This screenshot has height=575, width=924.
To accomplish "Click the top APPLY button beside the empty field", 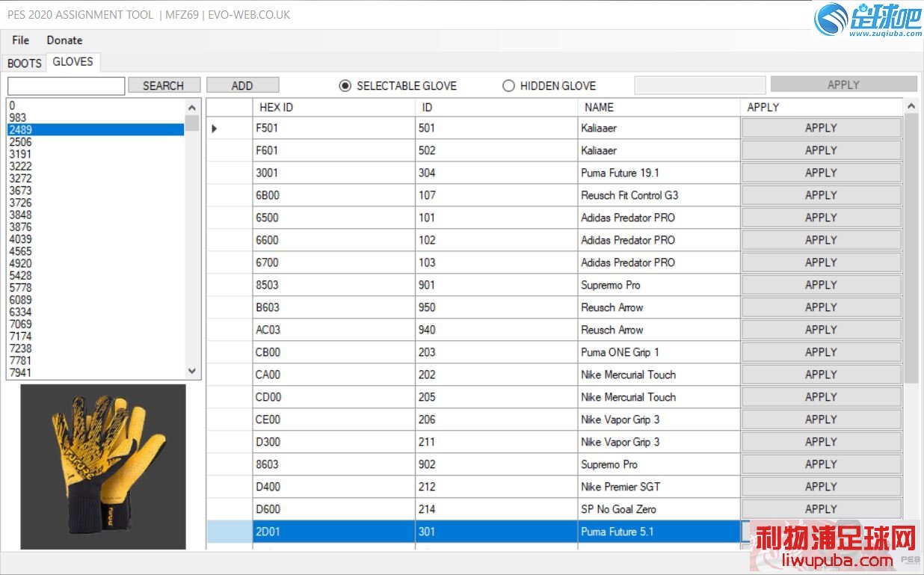I will pyautogui.click(x=843, y=84).
